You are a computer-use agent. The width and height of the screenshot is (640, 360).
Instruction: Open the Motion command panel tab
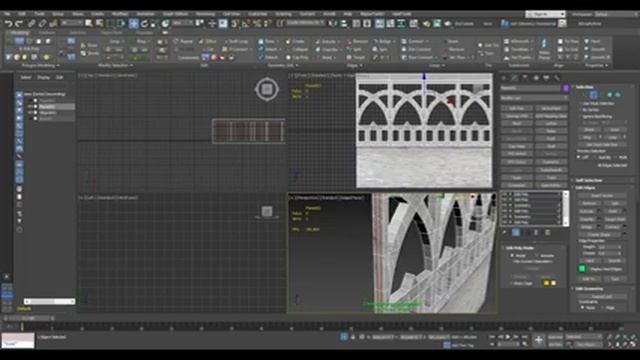click(x=536, y=78)
